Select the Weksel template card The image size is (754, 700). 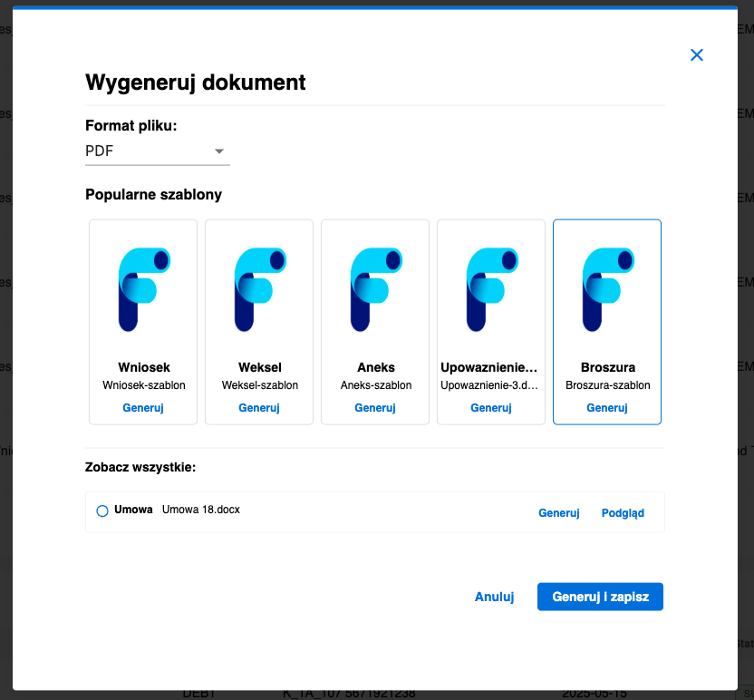tap(258, 322)
